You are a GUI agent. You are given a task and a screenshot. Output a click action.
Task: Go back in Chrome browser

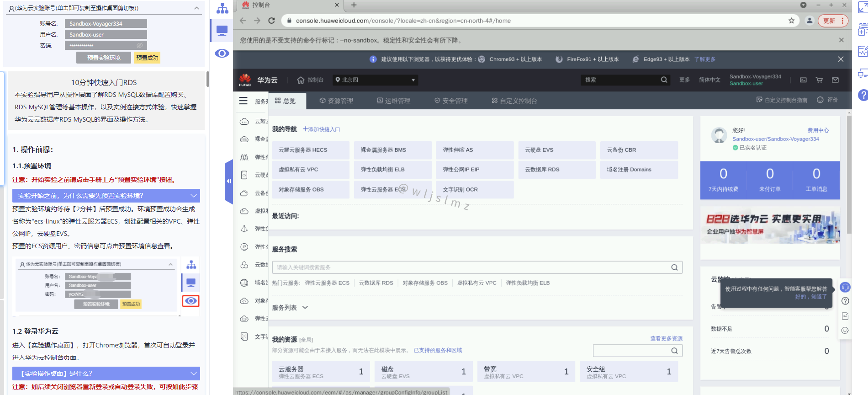point(243,21)
